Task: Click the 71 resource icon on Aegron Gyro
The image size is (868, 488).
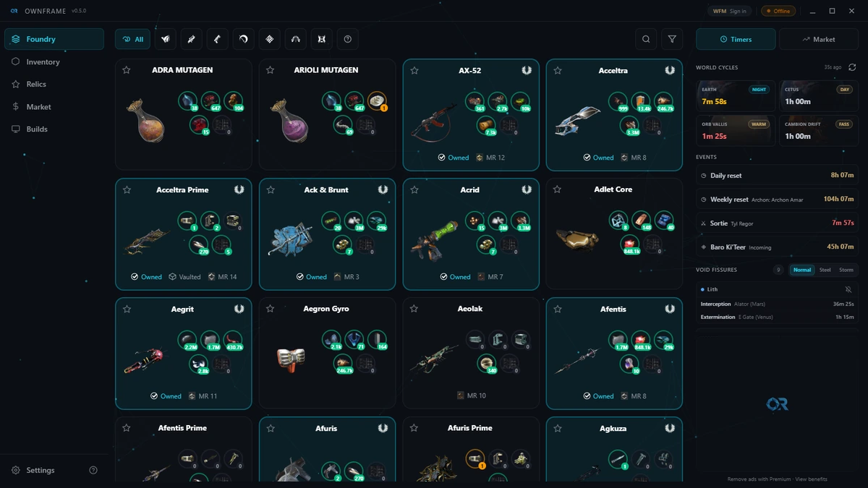Action: [x=354, y=340]
